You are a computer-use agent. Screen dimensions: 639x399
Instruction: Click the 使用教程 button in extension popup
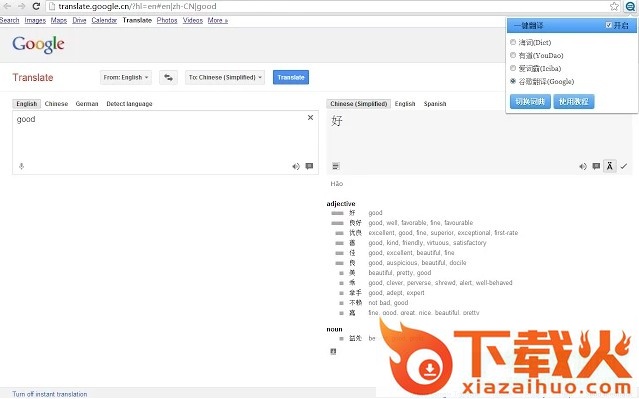click(573, 101)
